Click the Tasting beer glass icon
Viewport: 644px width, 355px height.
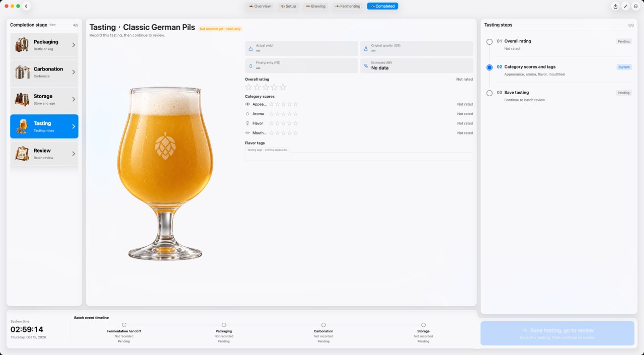[22, 126]
